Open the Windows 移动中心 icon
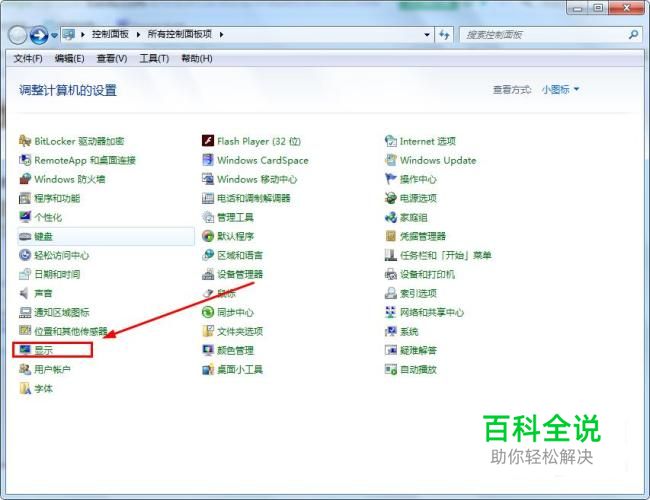650x500 pixels. point(208,179)
